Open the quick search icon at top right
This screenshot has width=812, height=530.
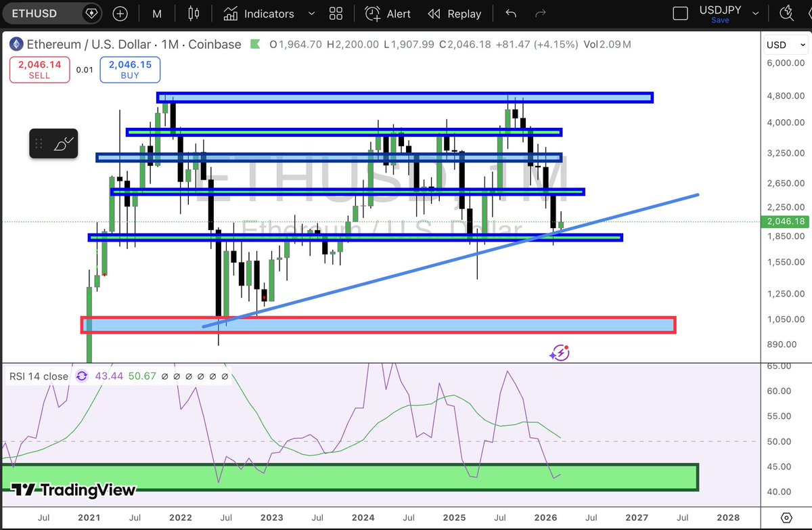point(786,13)
